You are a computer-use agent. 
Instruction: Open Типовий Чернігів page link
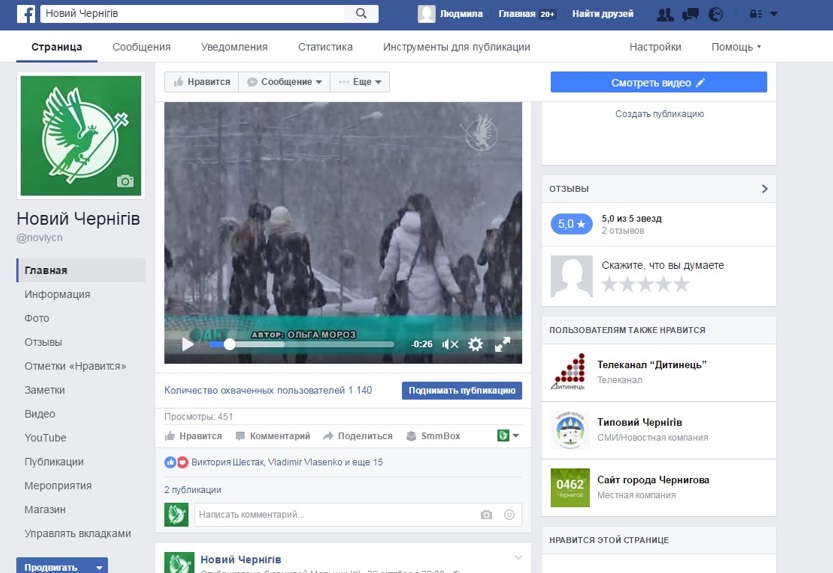[640, 422]
